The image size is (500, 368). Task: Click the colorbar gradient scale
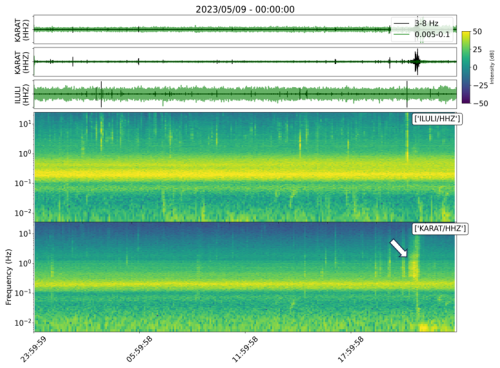[x=466, y=67]
